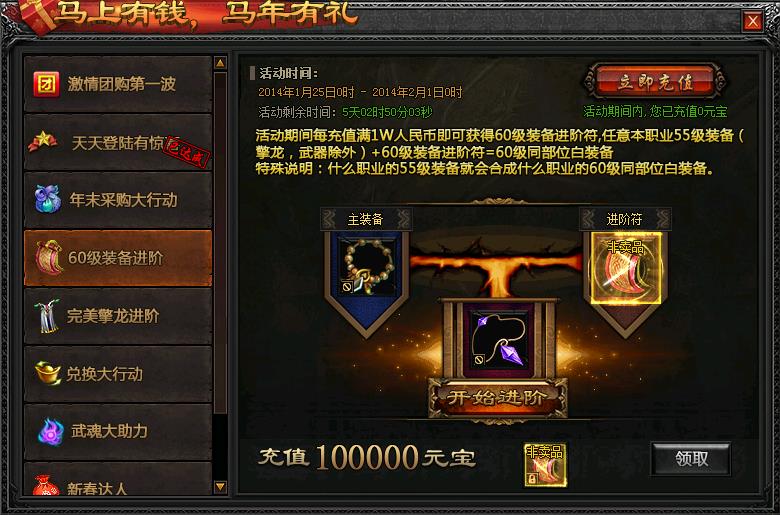Switch to 完美擎龙进阶 tab
The width and height of the screenshot is (780, 515).
(x=118, y=316)
